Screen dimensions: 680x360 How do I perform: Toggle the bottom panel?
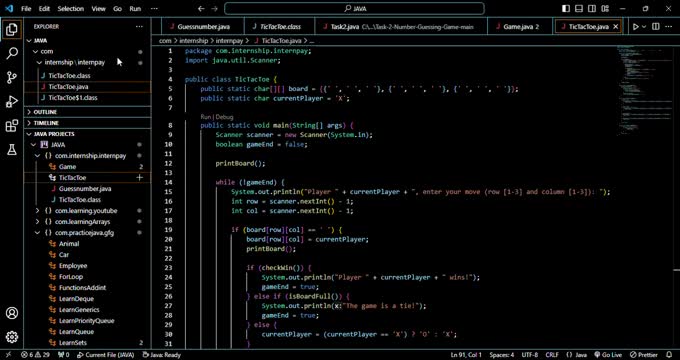(579, 9)
